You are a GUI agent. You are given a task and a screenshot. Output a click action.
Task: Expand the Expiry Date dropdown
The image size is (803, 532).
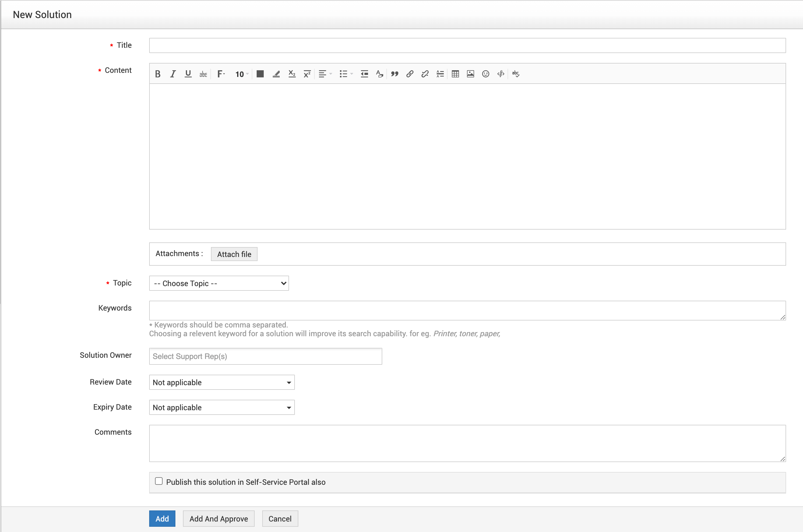[221, 408]
